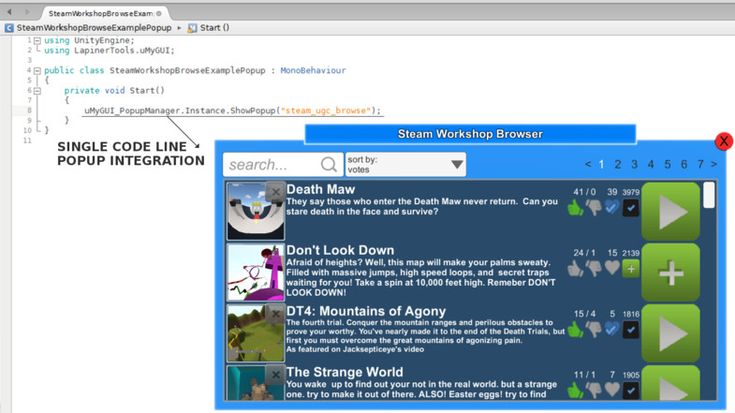Thumbs up the Death Maw item
Viewport: 735px width, 413px height.
point(574,208)
